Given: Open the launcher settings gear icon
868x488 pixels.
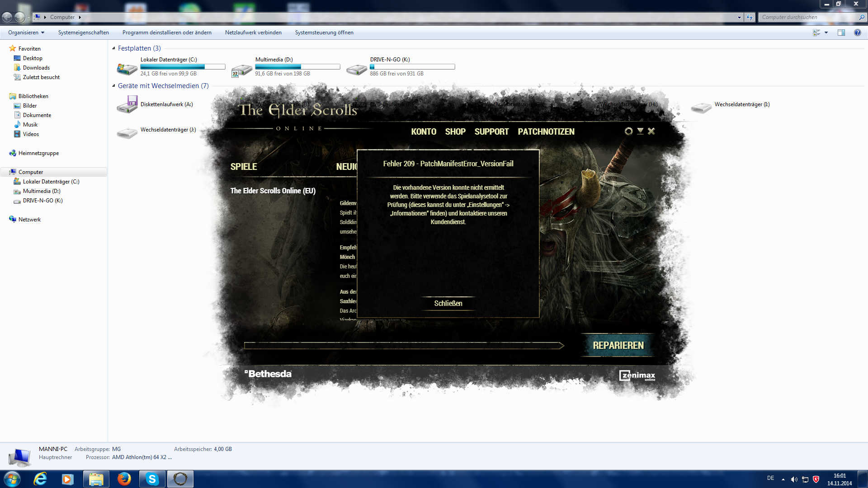Looking at the screenshot, I should click(x=628, y=131).
